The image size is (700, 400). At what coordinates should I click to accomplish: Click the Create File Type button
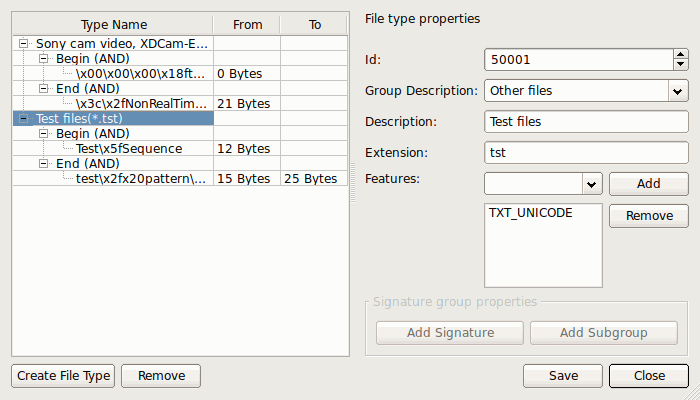pos(63,376)
